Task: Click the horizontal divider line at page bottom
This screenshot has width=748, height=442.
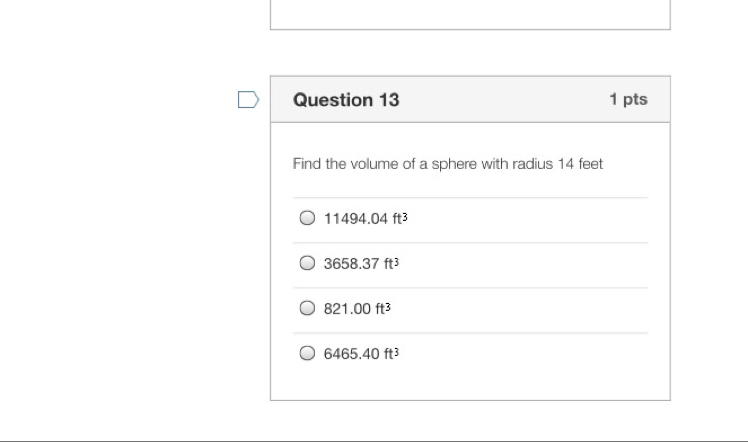Action: click(374, 440)
